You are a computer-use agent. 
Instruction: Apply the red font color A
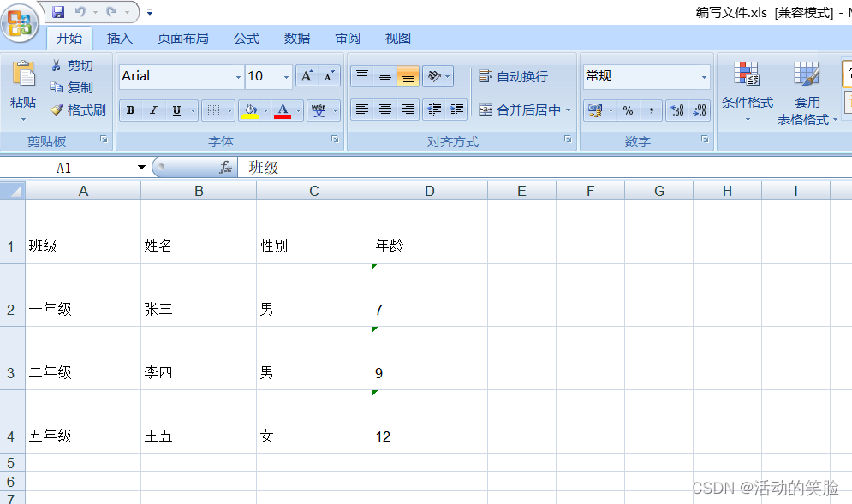(x=283, y=110)
